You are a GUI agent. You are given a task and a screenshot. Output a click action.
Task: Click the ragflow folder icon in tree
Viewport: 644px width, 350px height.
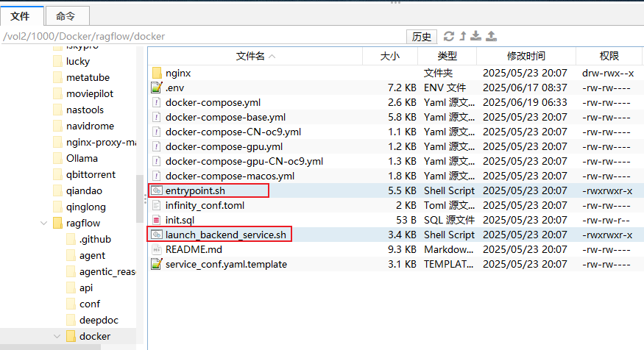click(57, 224)
